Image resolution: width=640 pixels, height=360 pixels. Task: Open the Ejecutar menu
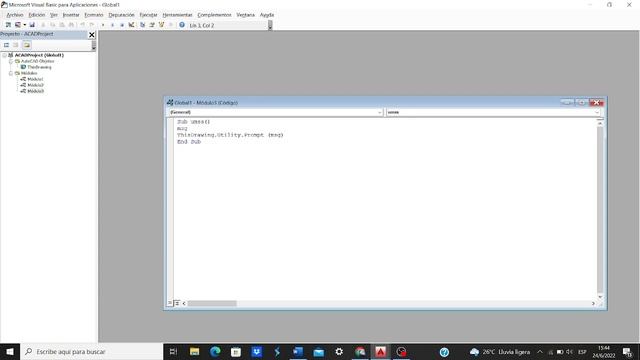tap(148, 15)
